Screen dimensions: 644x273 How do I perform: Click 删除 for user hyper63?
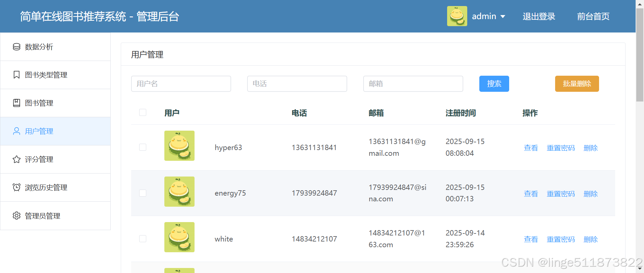591,148
